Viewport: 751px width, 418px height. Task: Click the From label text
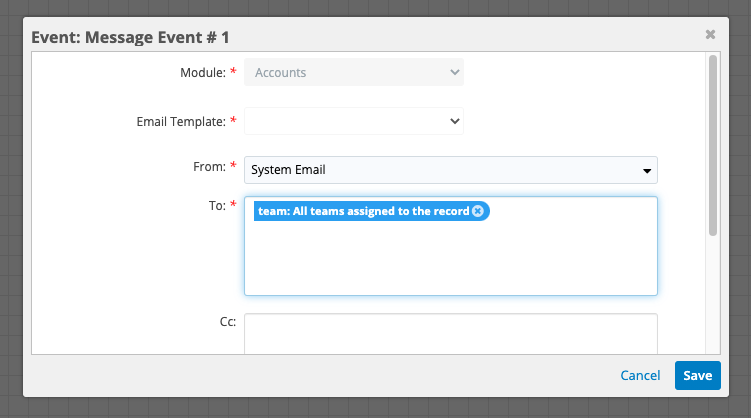point(209,167)
